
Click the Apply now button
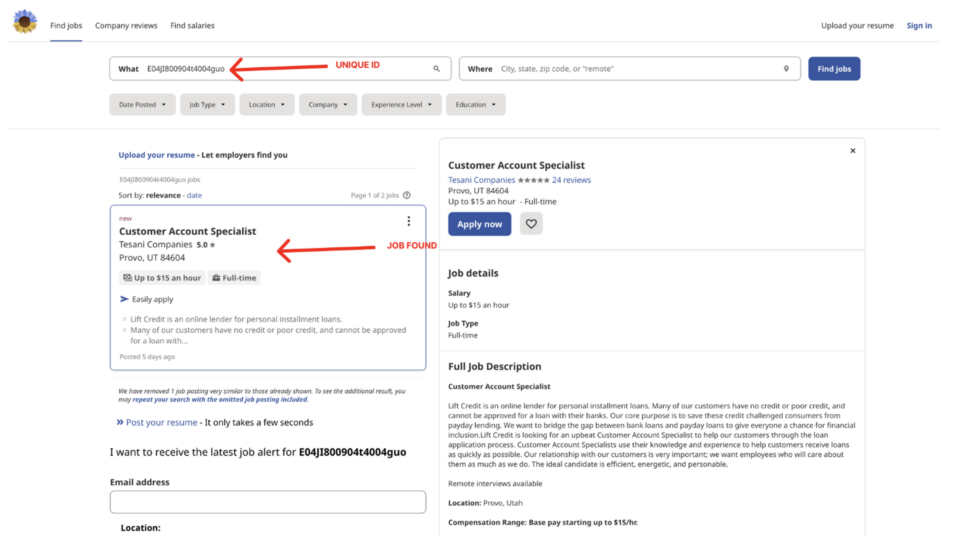[479, 224]
